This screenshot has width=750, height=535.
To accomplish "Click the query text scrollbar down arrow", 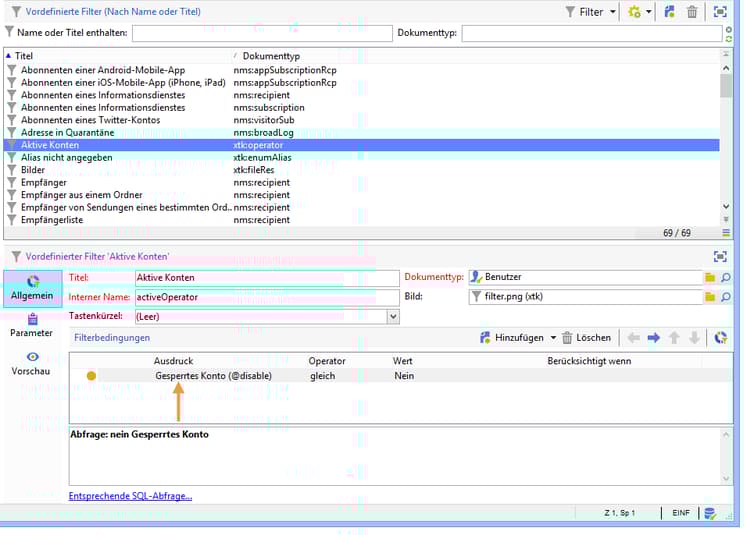I will pos(726,479).
